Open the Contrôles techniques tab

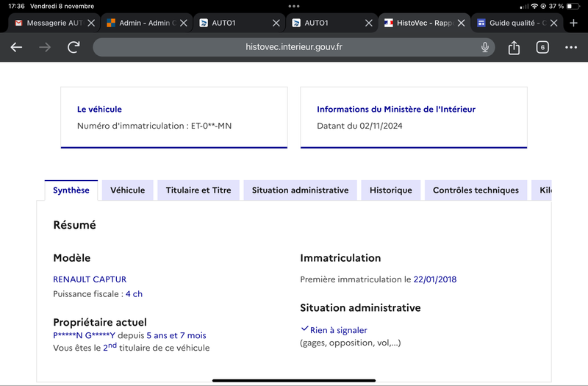476,190
